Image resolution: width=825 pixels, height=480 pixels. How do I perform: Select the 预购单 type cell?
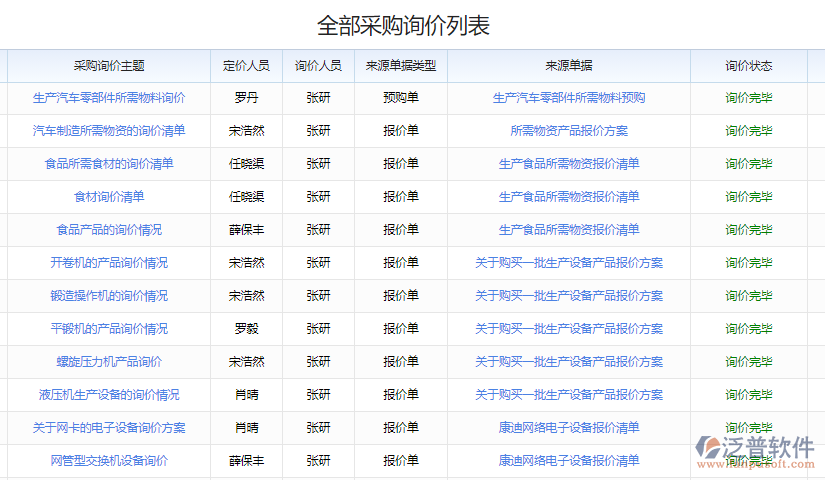[x=401, y=98]
